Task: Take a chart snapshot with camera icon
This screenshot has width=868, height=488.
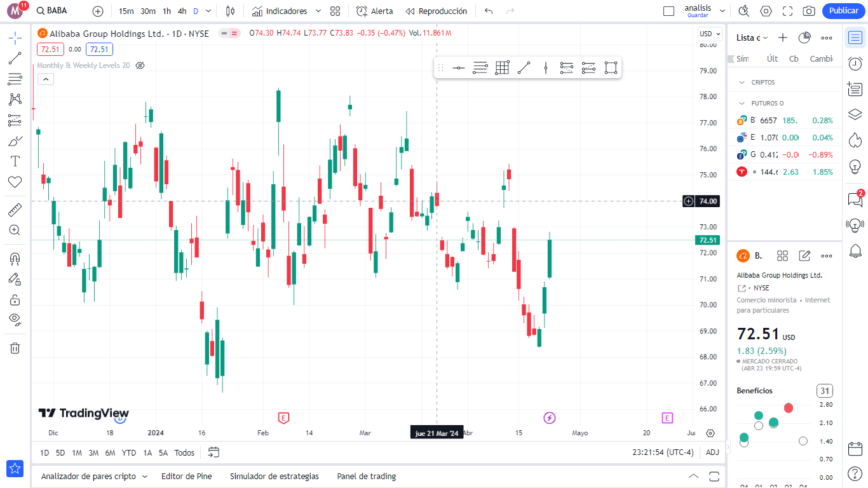Action: click(810, 11)
